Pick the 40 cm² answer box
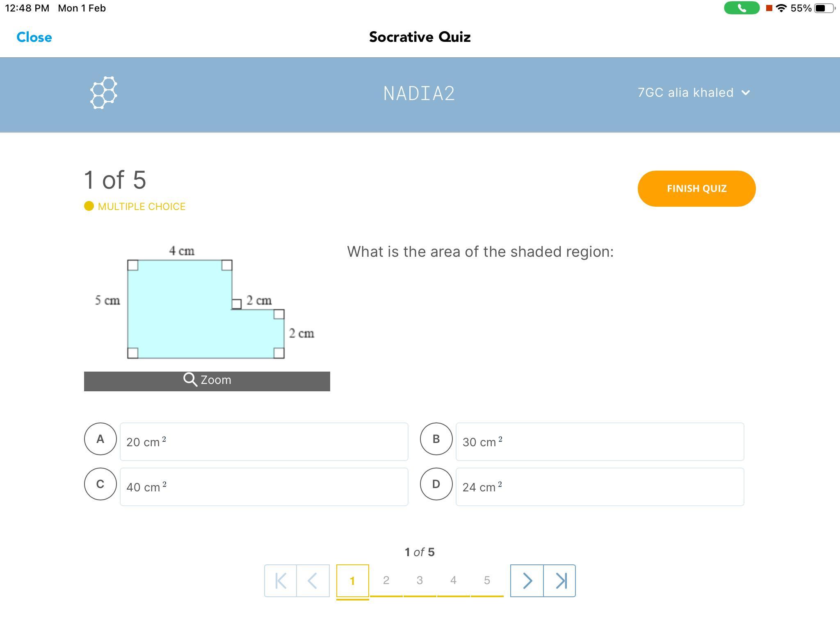Screen dimensions: 840x630 264,487
